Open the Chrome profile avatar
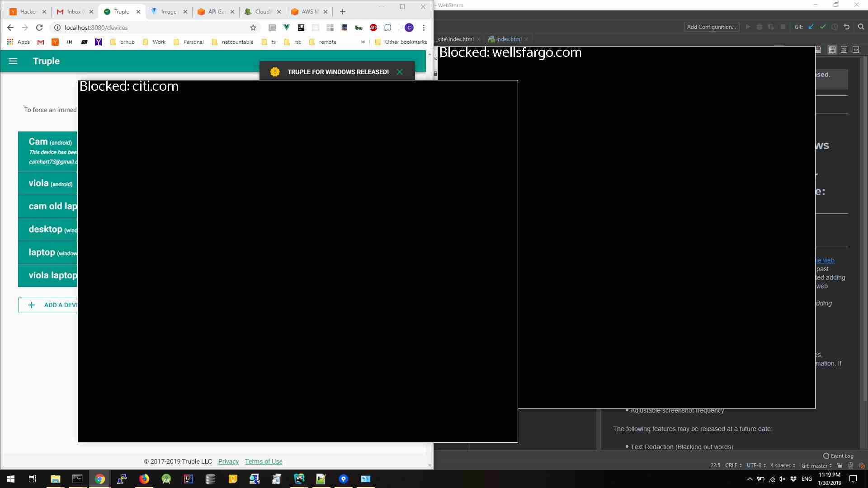Screen dimensions: 868x488 tap(409, 28)
